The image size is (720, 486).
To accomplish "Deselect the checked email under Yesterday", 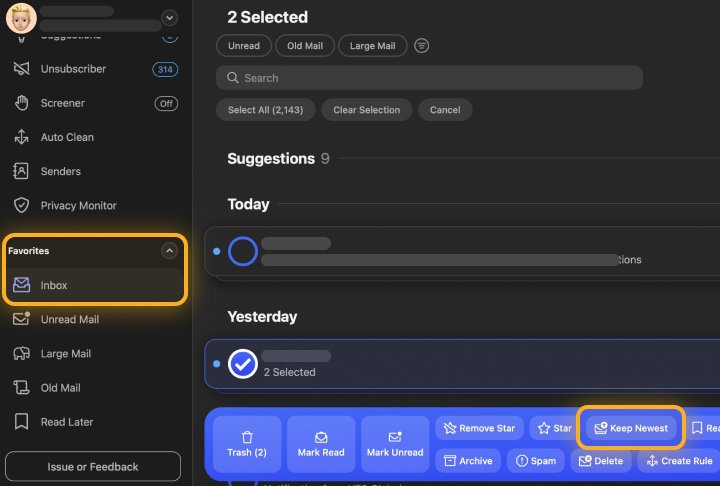I will (x=243, y=364).
